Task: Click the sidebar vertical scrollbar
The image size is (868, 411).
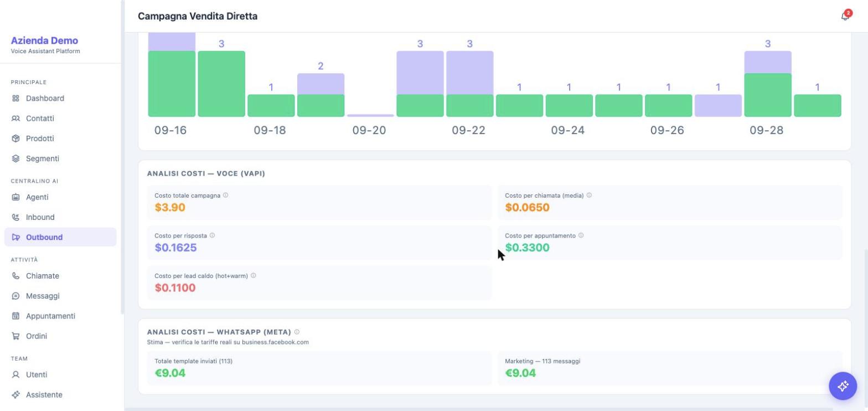Action: coord(122,158)
